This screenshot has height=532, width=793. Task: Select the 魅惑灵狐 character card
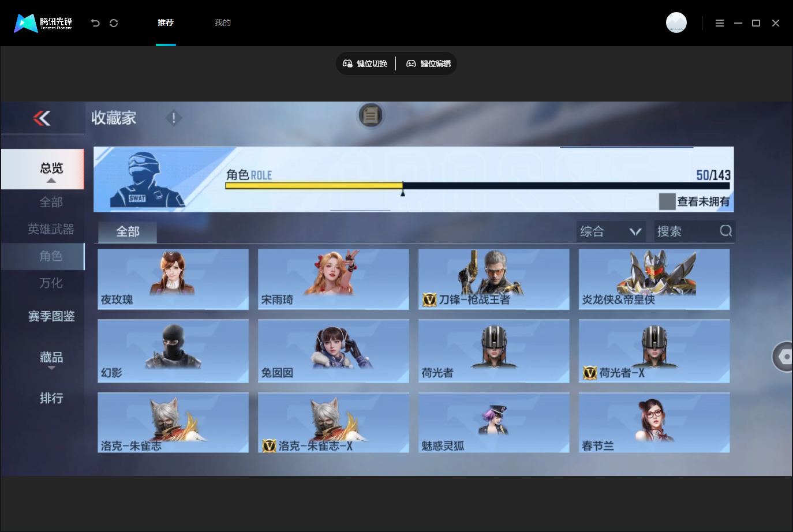pos(494,422)
